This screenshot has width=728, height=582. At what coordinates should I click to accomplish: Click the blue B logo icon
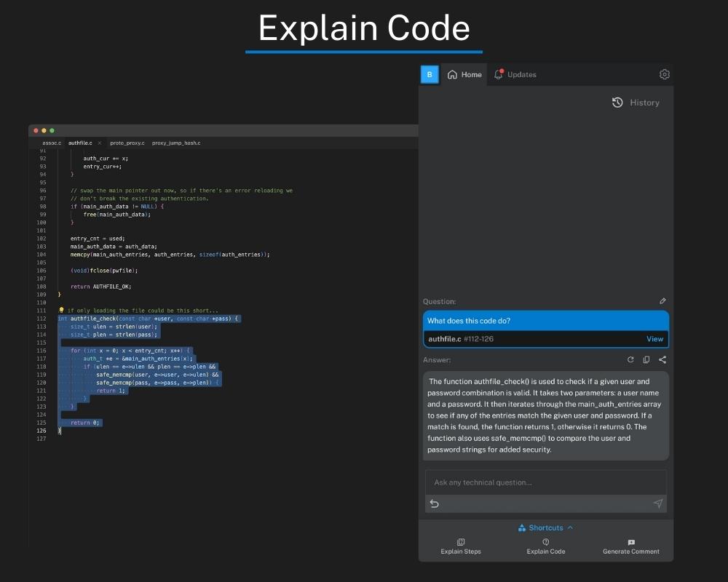pos(430,74)
